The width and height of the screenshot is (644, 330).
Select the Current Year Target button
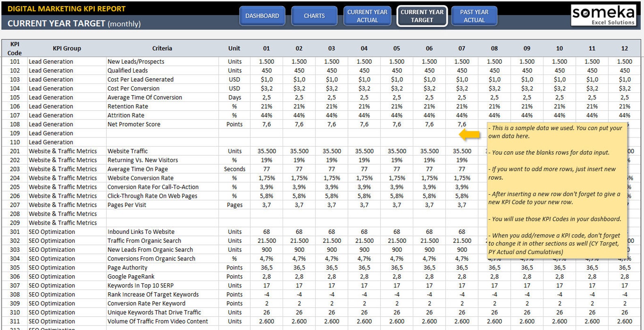[422, 16]
